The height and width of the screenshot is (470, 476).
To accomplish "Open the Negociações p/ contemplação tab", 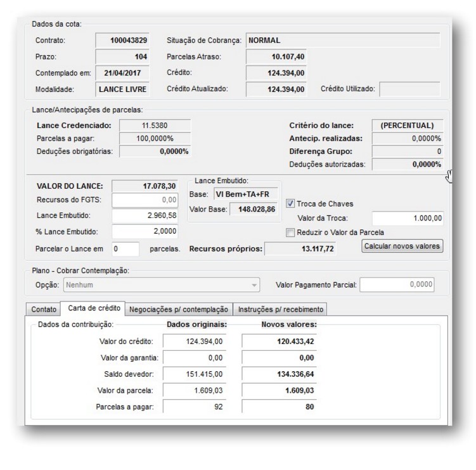I will [x=179, y=310].
